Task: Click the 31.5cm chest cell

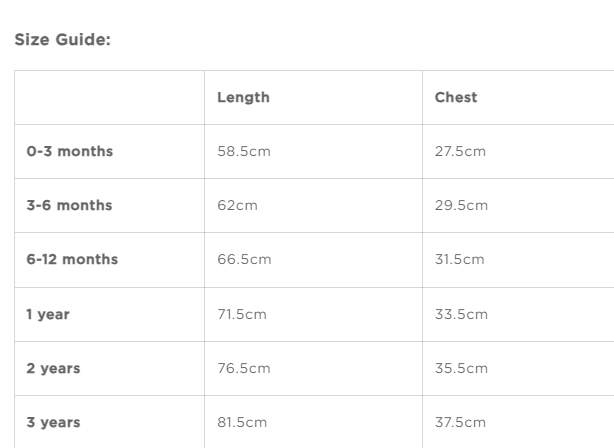Action: 459,260
